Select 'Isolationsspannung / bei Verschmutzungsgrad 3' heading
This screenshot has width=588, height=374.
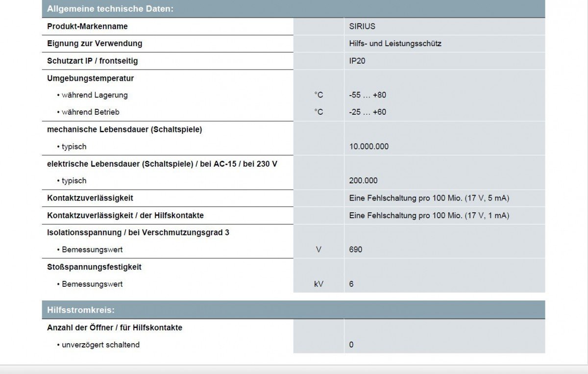click(x=138, y=232)
